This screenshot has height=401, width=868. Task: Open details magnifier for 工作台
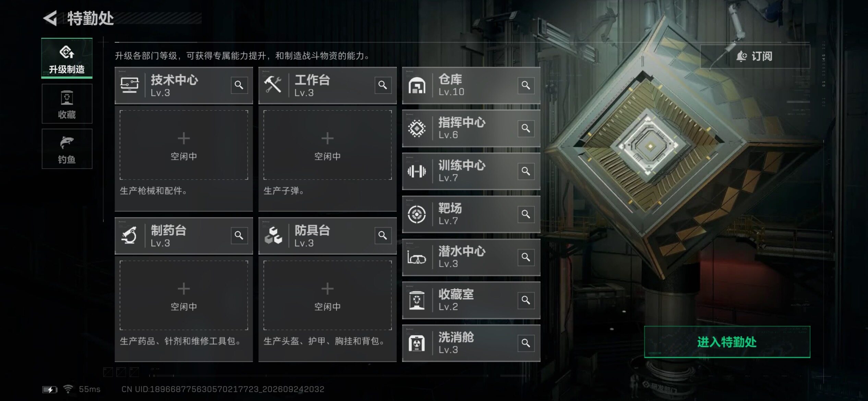pyautogui.click(x=383, y=85)
